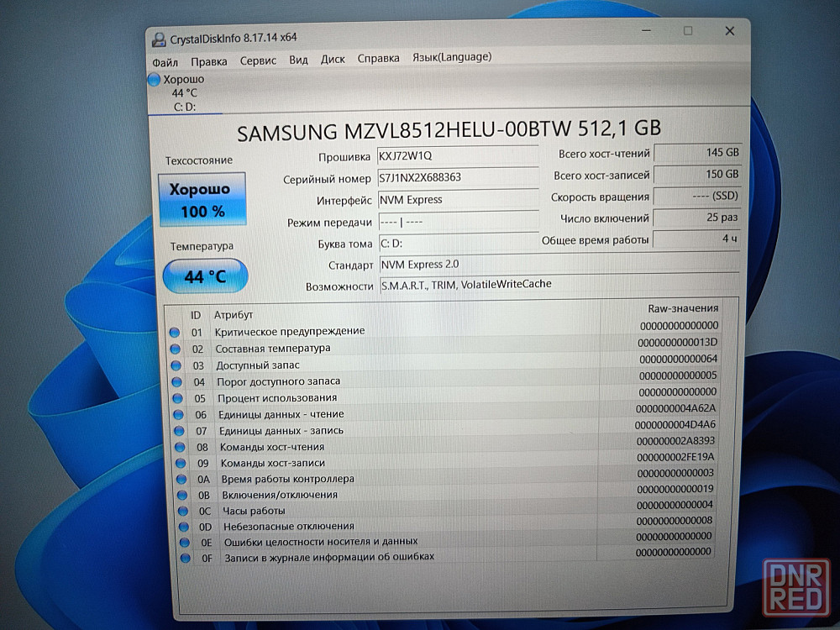Select the row text Включения/отключения
The width and height of the screenshot is (840, 630).
(281, 495)
